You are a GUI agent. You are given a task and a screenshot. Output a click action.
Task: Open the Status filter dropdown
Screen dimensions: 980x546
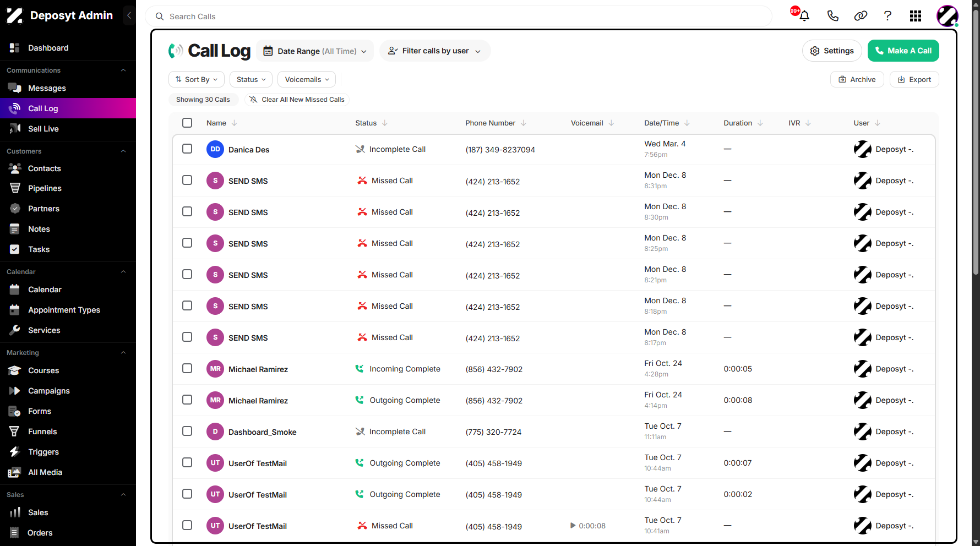point(251,79)
